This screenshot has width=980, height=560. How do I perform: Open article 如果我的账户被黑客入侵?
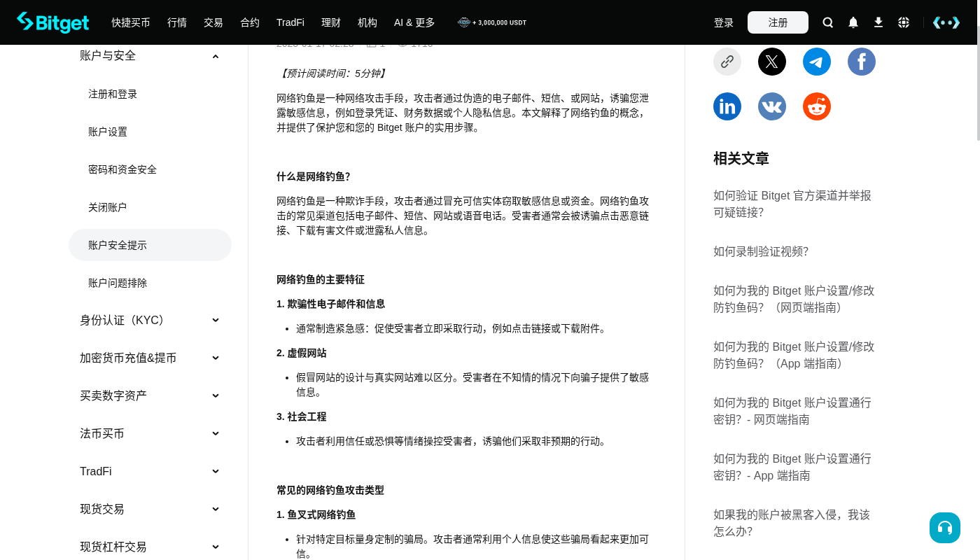[792, 523]
